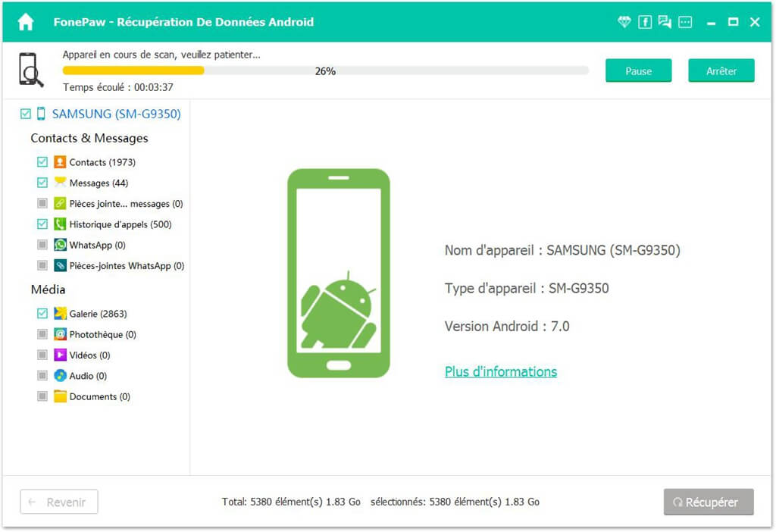Toggle the WhatsApp (0) checkbox
This screenshot has height=532, width=776.
[x=42, y=245]
